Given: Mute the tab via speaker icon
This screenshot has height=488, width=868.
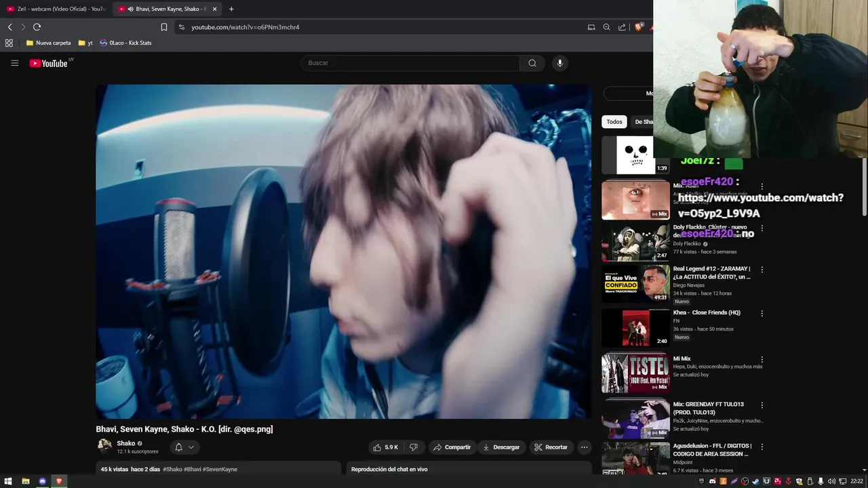Looking at the screenshot, I should [x=130, y=9].
